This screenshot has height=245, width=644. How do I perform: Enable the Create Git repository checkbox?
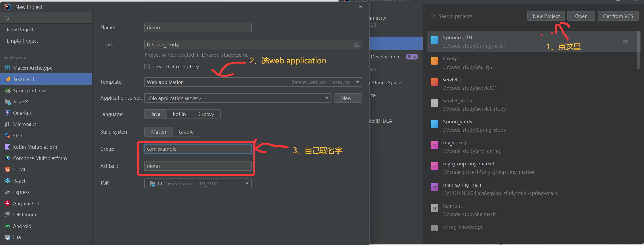[x=147, y=67]
